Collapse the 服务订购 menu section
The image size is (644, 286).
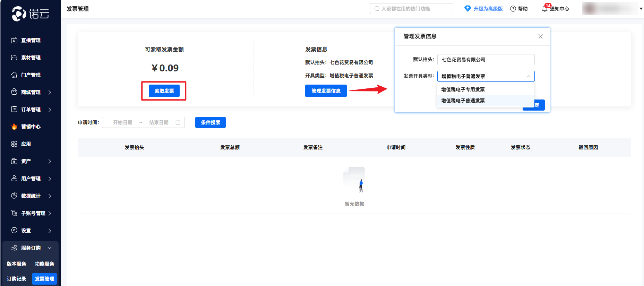50,248
